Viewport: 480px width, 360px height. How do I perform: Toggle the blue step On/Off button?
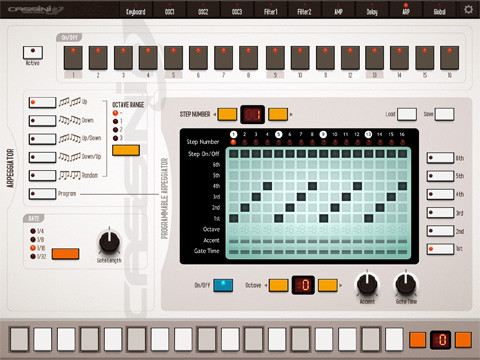tap(223, 285)
